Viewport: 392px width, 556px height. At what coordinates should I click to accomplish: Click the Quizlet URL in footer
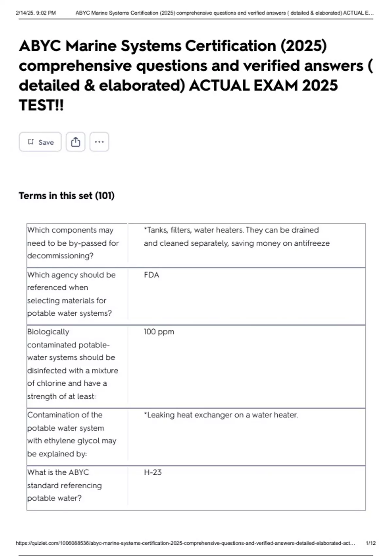[x=185, y=543]
